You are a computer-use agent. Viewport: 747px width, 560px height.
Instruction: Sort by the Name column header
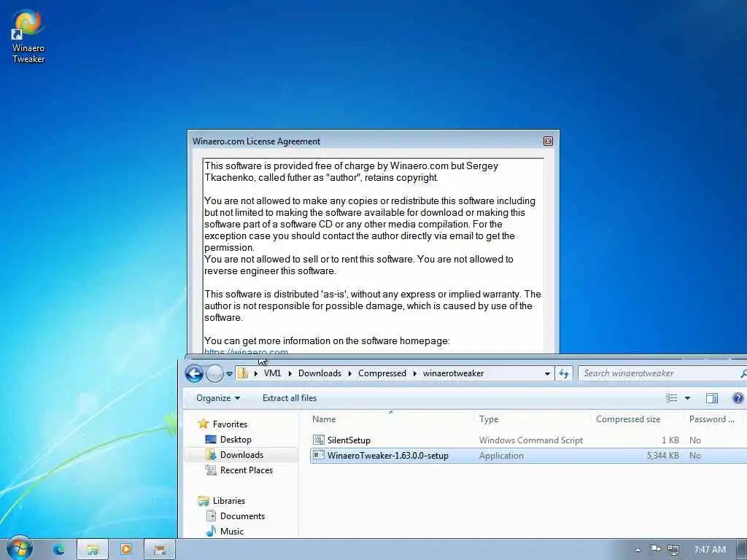pyautogui.click(x=324, y=419)
